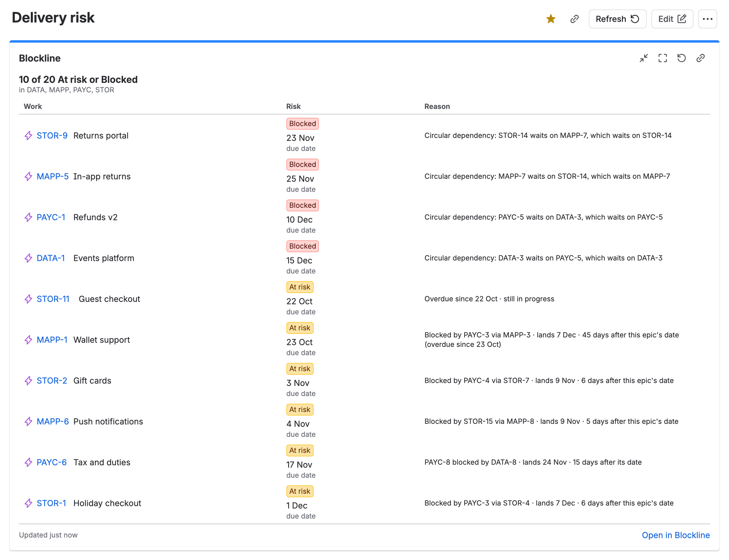Click the epic icon beside PAYC-6
The width and height of the screenshot is (729, 560).
[28, 462]
